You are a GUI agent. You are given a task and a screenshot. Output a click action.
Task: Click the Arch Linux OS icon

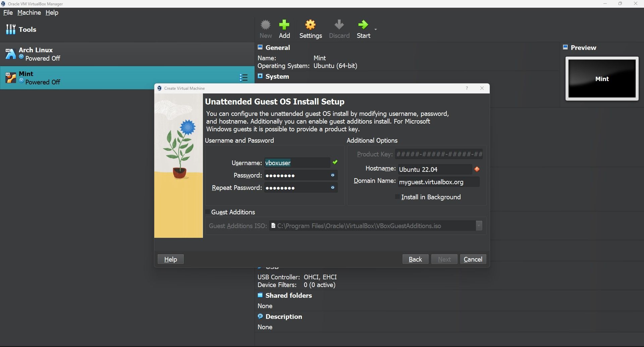point(10,54)
